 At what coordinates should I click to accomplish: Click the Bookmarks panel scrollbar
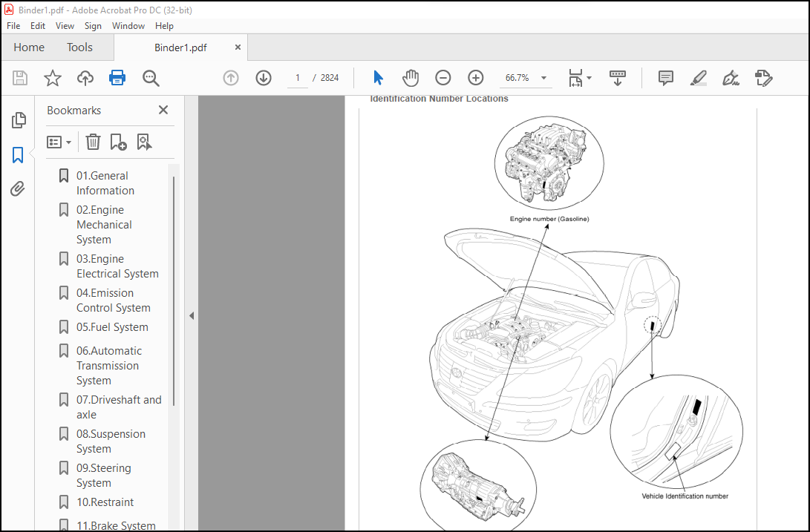point(174,291)
